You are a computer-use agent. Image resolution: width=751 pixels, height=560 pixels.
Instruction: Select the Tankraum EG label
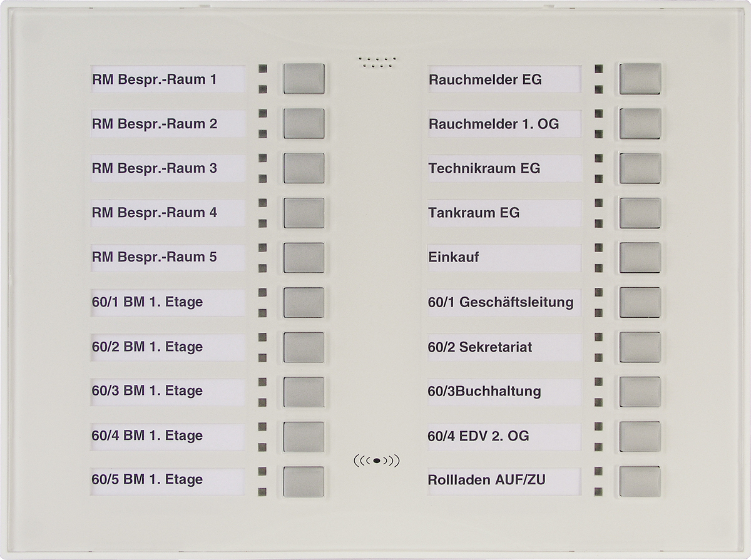pos(504,213)
